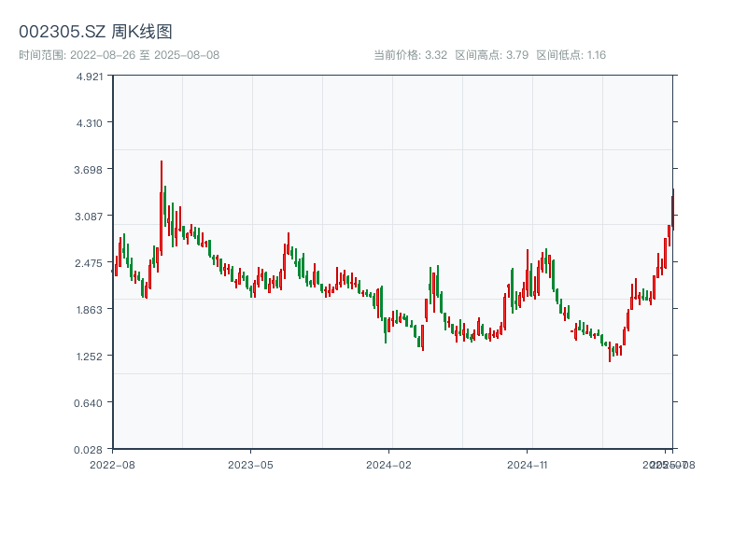Image resolution: width=747 pixels, height=560 pixels.
Task: Click the 当前价格 3.32 label
Action: click(410, 55)
